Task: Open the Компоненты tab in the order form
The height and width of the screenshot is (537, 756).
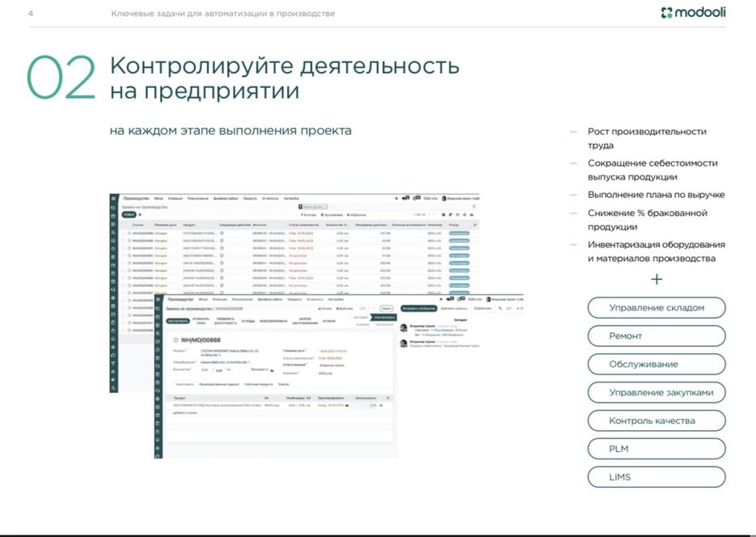Action: 184,384
